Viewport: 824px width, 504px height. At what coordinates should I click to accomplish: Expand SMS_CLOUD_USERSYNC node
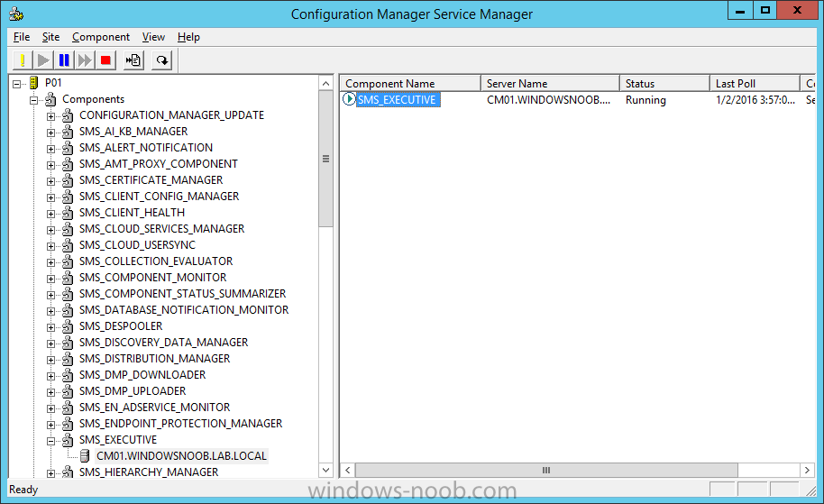click(x=50, y=246)
